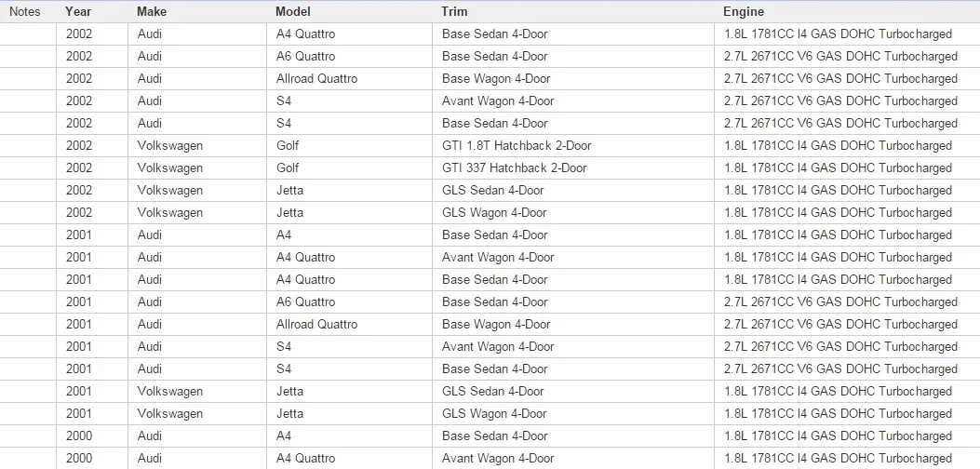Click the Engine column header
This screenshot has width=980, height=469.
point(743,12)
